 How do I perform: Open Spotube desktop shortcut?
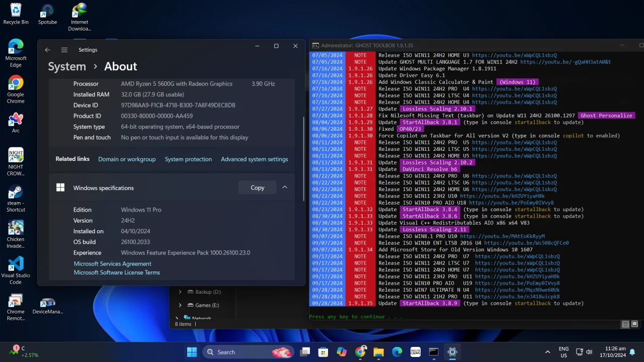pyautogui.click(x=47, y=14)
